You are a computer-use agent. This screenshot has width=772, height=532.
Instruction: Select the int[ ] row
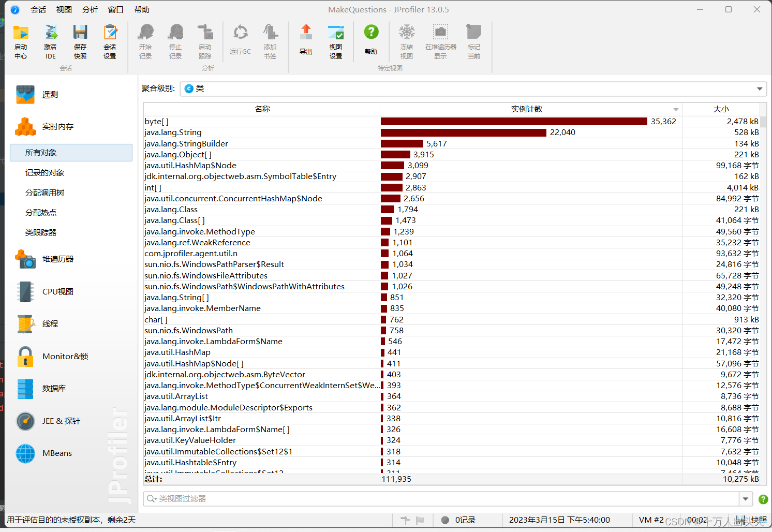click(452, 188)
